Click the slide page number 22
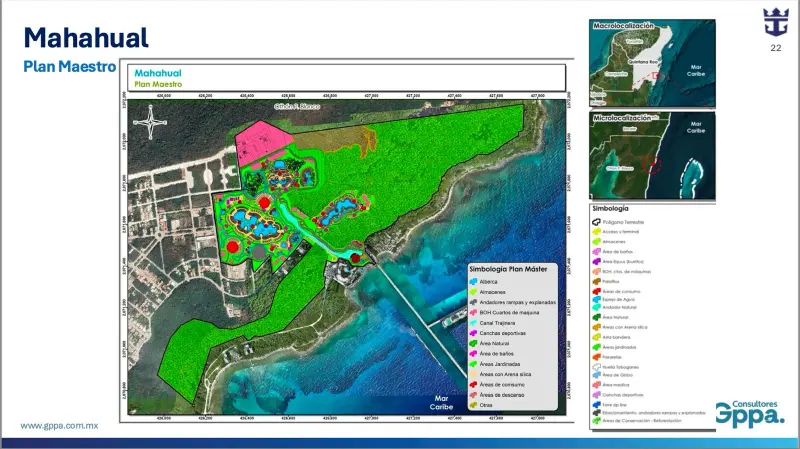800x449 pixels. [x=775, y=48]
